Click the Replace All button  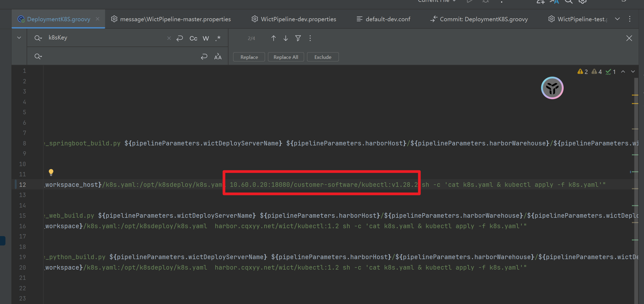pyautogui.click(x=286, y=57)
